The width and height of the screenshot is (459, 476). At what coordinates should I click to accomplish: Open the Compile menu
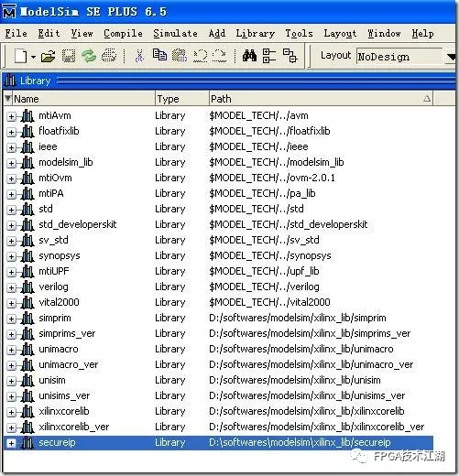tap(123, 33)
